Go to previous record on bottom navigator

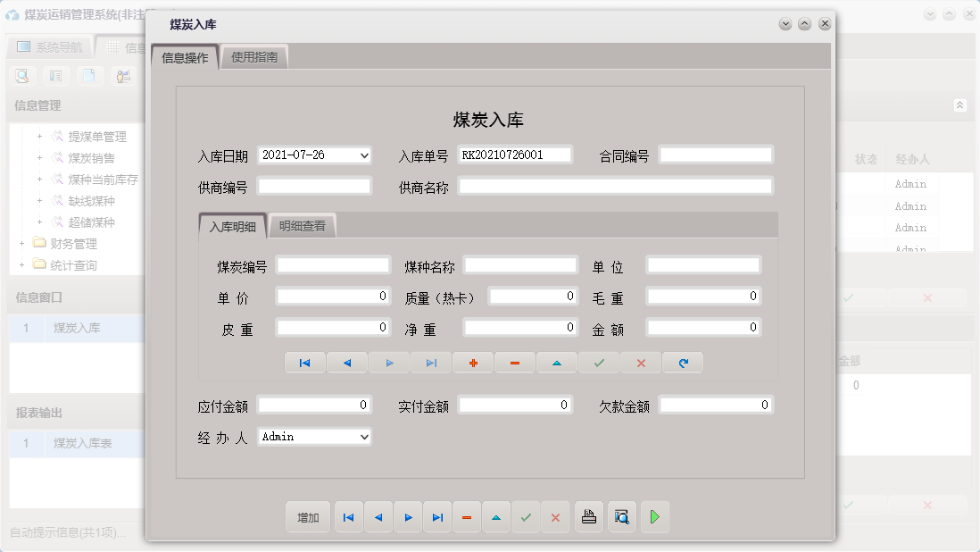378,516
